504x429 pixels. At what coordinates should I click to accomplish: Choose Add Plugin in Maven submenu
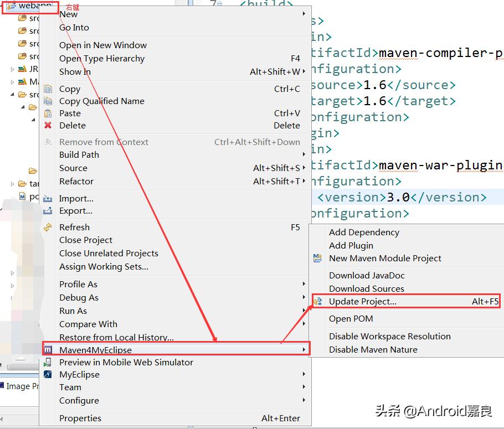pyautogui.click(x=407, y=245)
